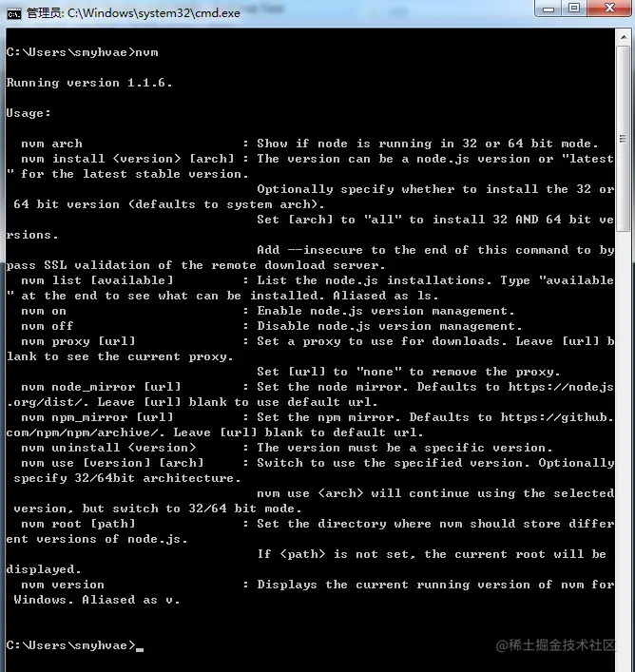635x672 pixels.
Task: Click the vertical scrollbar thumb grip
Action: pyautogui.click(x=624, y=139)
